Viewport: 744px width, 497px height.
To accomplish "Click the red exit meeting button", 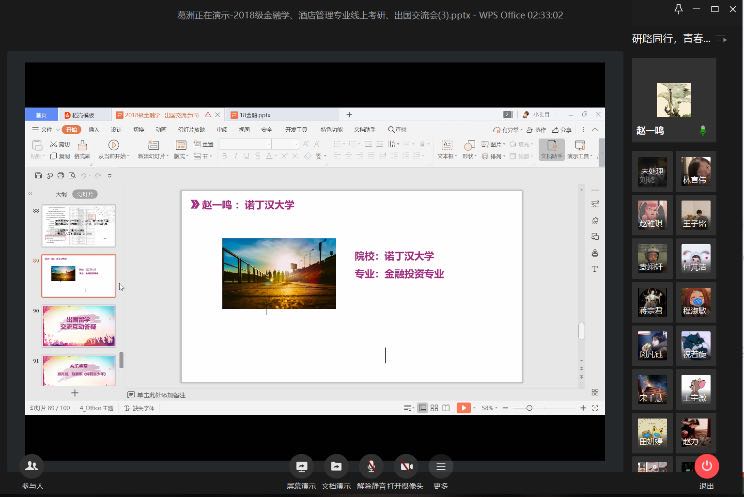I will pos(707,466).
